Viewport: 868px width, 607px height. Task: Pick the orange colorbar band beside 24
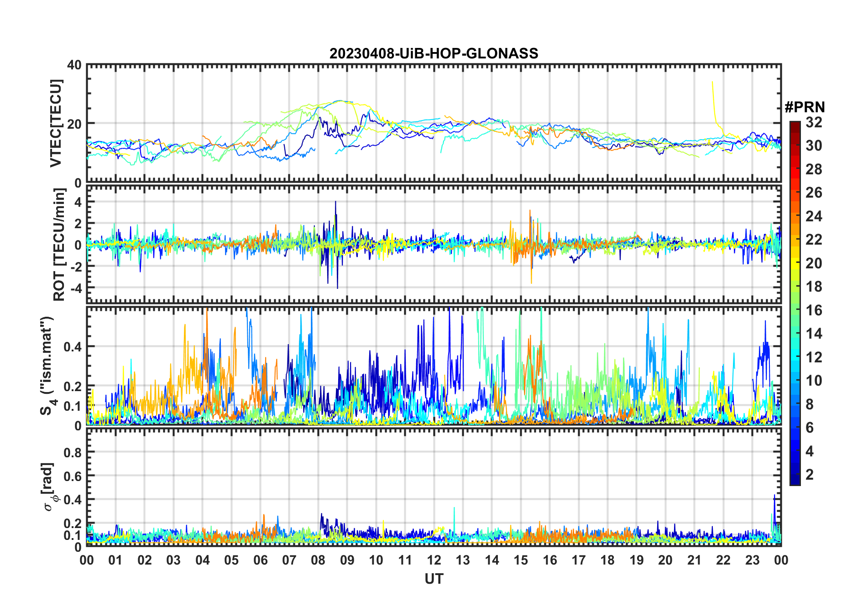click(795, 216)
